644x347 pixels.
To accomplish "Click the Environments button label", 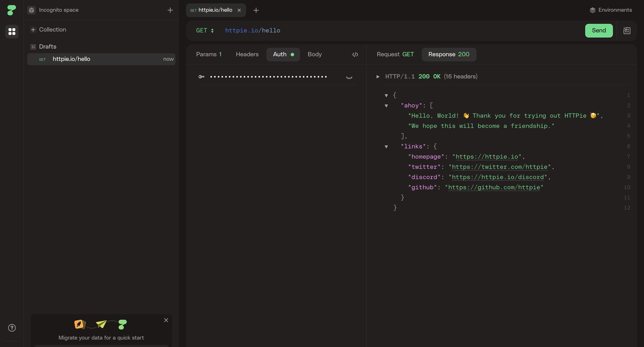I will pos(615,10).
